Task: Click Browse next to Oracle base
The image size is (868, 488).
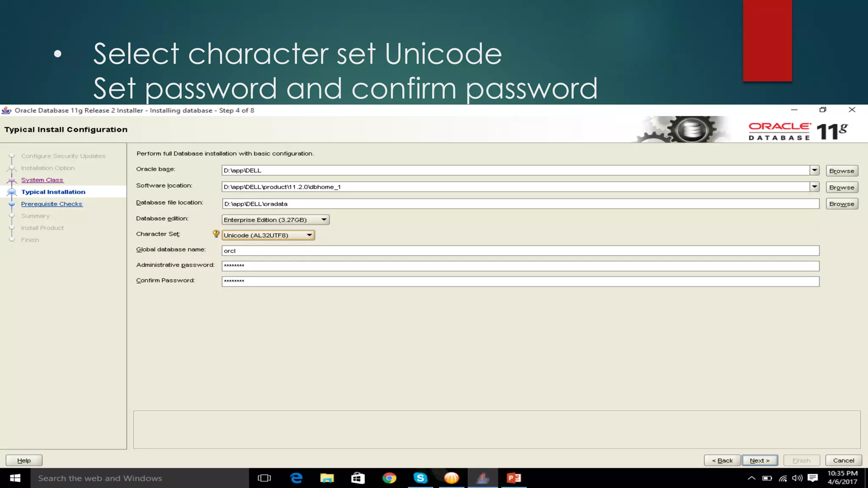Action: (842, 171)
